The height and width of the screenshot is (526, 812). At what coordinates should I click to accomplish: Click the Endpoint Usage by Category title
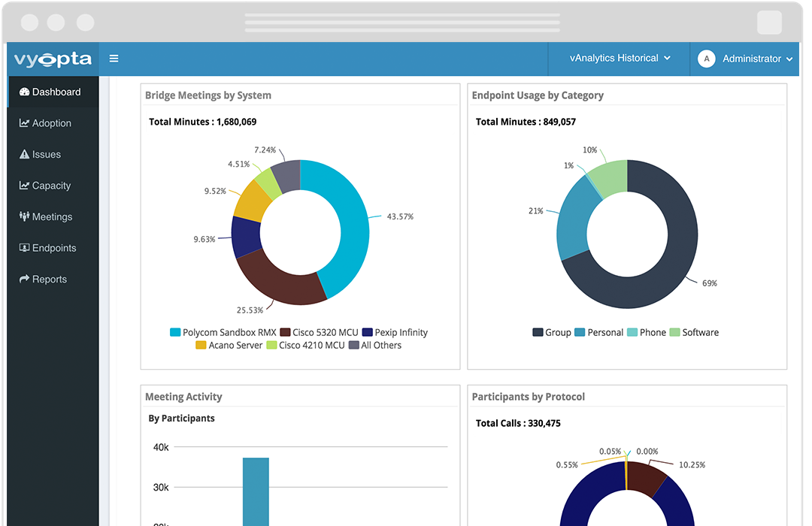(x=538, y=95)
